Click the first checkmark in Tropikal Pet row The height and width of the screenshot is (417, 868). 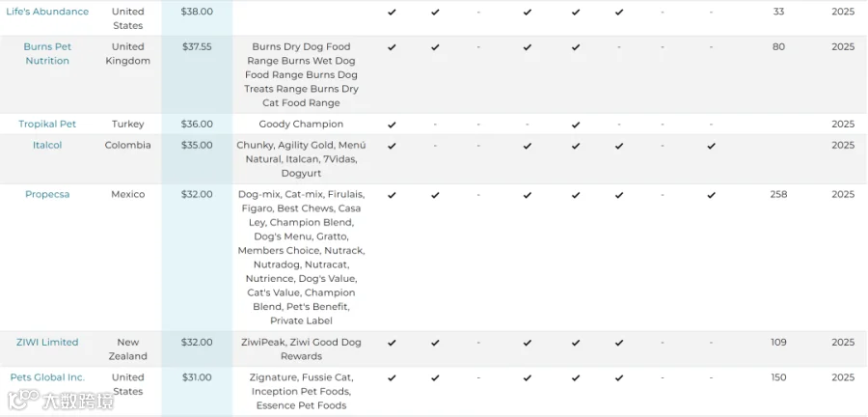point(392,125)
